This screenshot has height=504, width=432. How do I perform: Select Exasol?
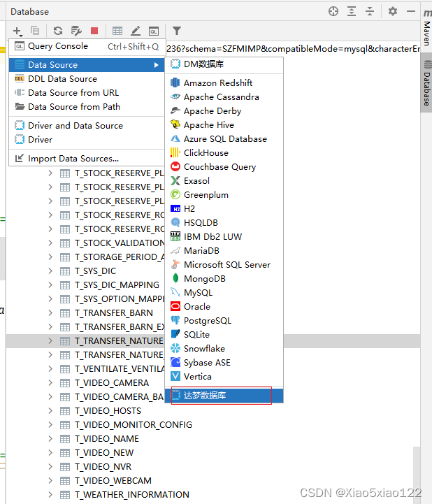point(224,181)
